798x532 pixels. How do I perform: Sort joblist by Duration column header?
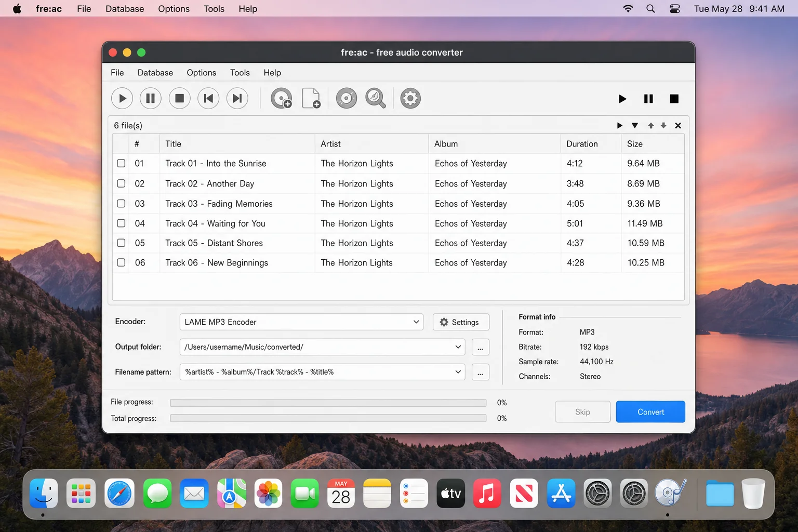[591, 144]
